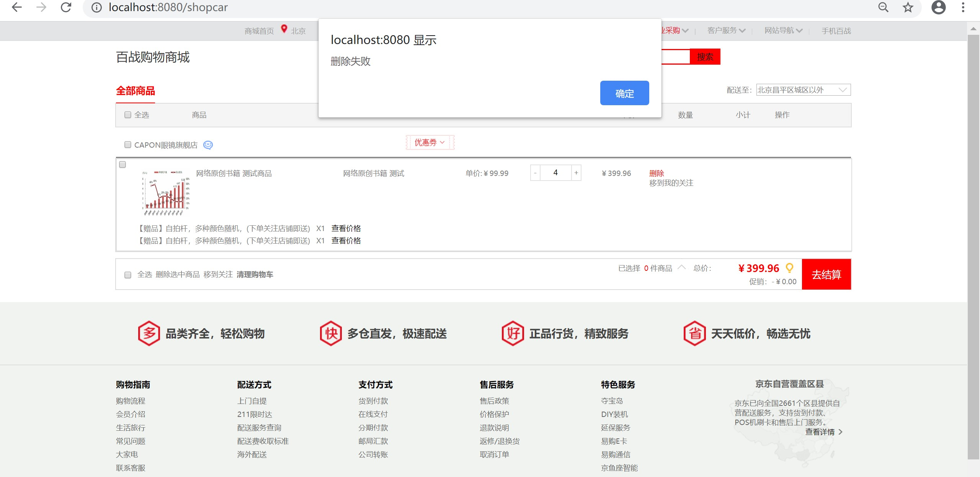The width and height of the screenshot is (980, 477).
Task: Open 上门自提 footer link
Action: click(252, 401)
